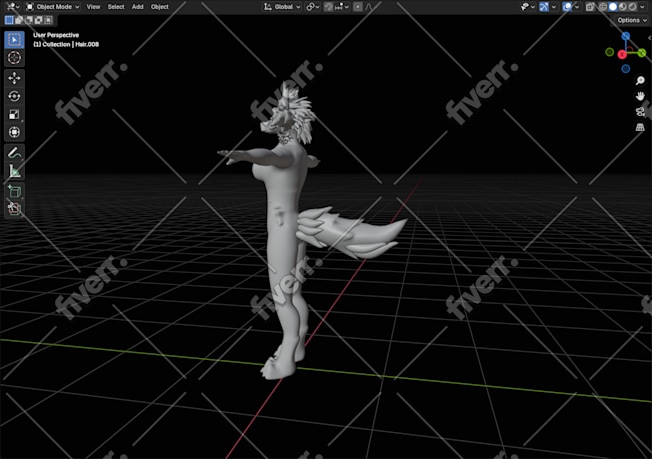Select the Add Cube tool

pos(15,192)
